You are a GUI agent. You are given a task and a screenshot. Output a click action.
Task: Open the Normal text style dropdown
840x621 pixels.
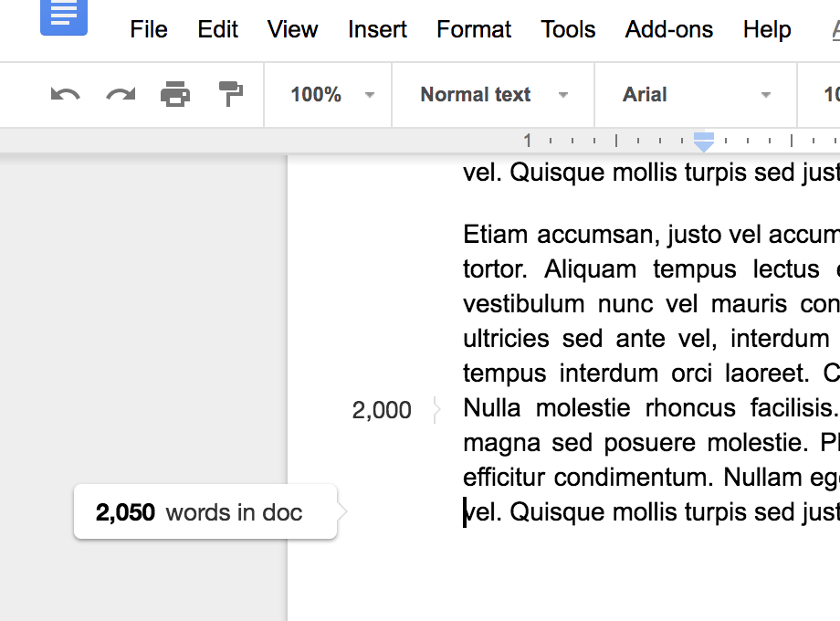coord(493,95)
